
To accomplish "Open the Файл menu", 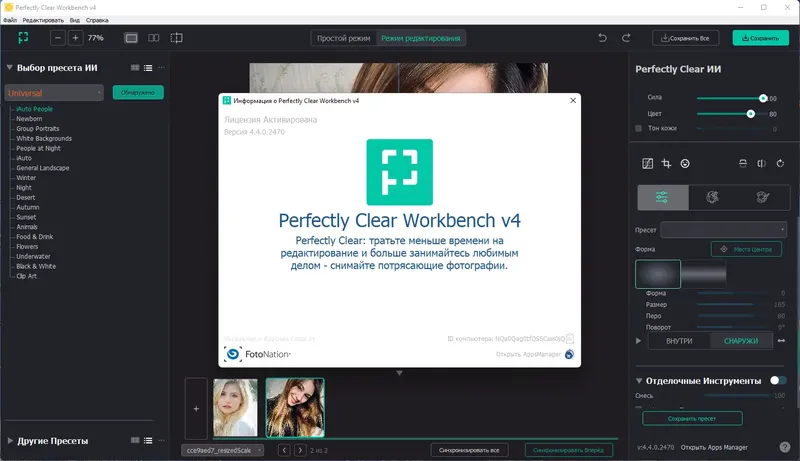I will [10, 20].
